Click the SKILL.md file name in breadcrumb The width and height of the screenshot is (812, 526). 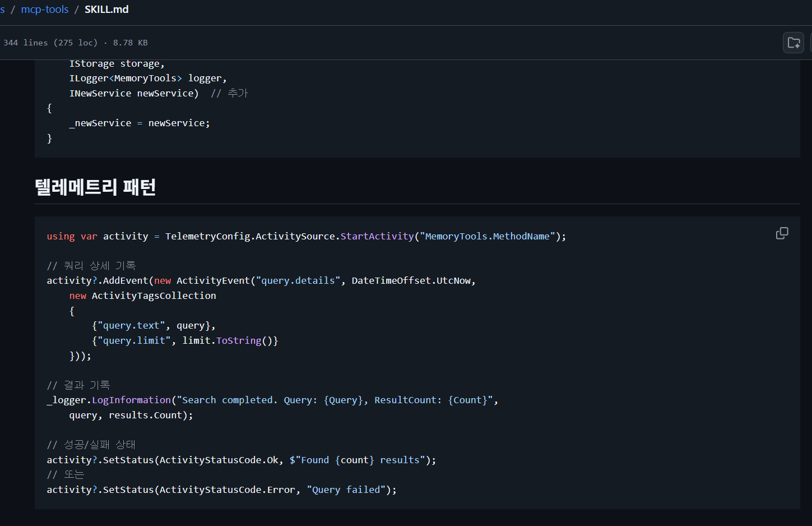tap(106, 10)
